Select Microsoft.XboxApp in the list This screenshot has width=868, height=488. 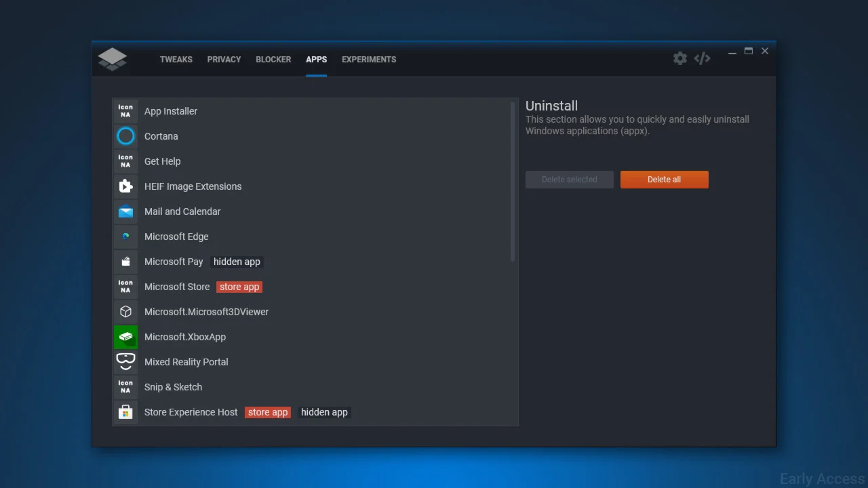(311, 337)
